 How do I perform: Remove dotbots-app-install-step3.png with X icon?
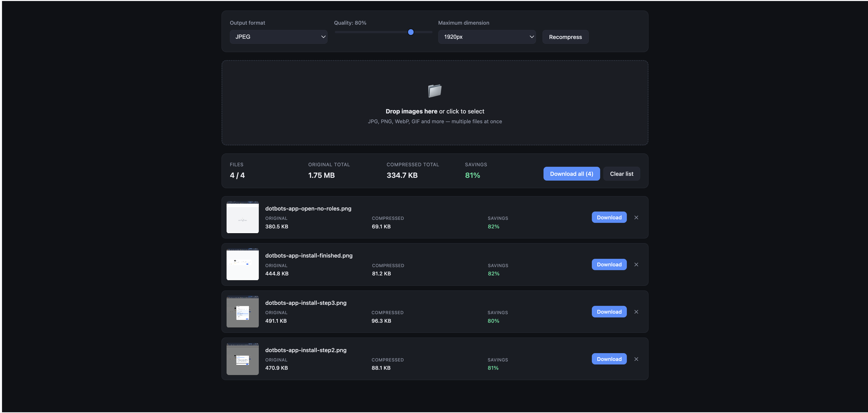coord(636,312)
